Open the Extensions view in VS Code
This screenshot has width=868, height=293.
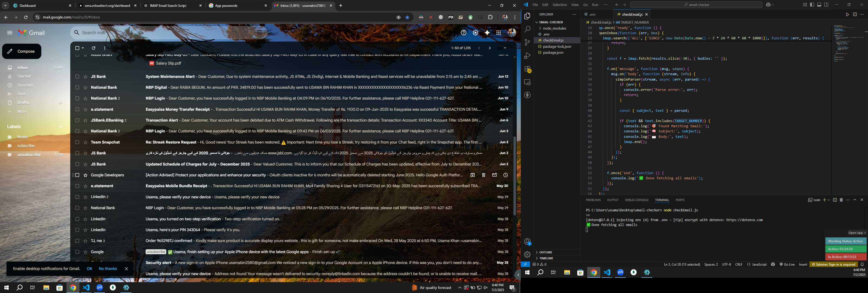(x=527, y=69)
